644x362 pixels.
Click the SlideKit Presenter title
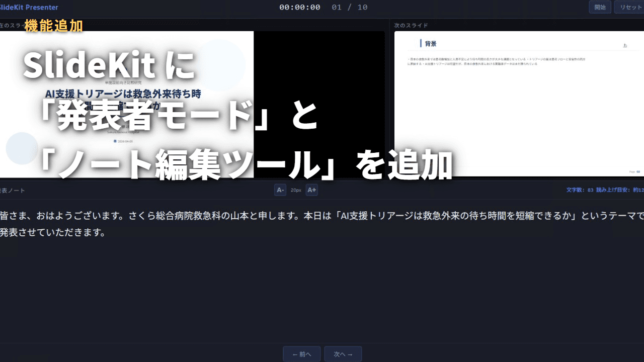tap(29, 7)
